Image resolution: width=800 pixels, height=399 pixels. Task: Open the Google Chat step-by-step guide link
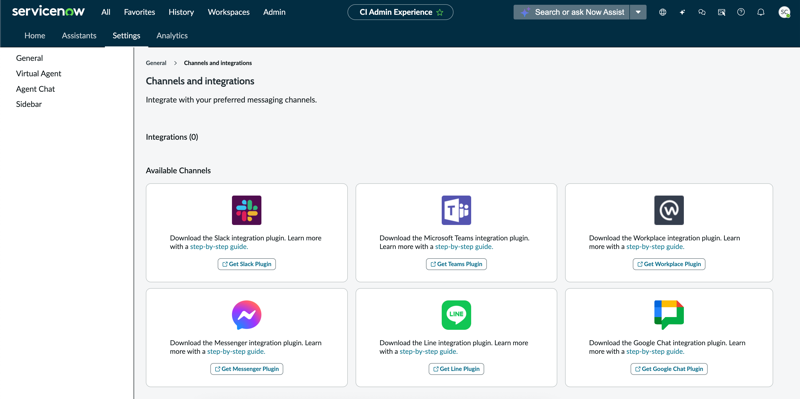[x=655, y=352]
